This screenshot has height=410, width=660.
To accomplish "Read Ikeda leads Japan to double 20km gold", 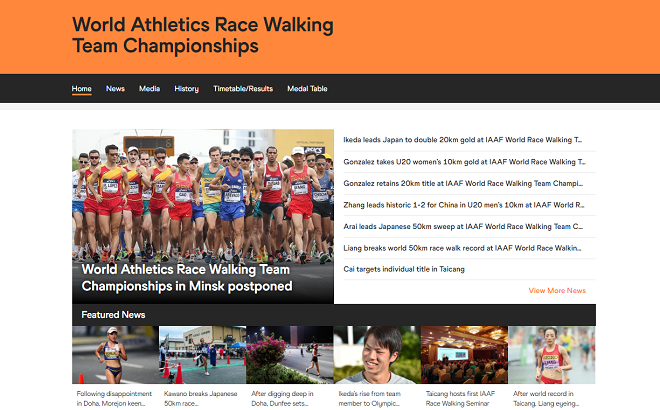I will tap(463, 140).
